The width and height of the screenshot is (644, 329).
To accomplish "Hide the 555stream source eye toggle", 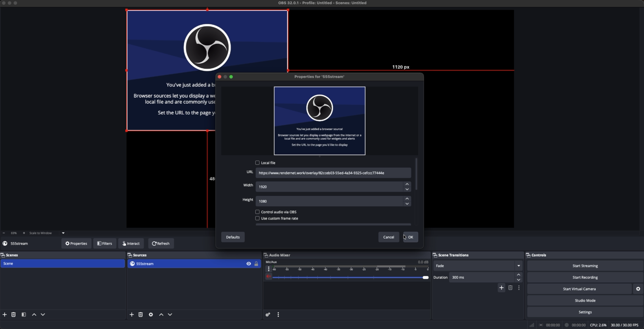I will click(x=249, y=264).
